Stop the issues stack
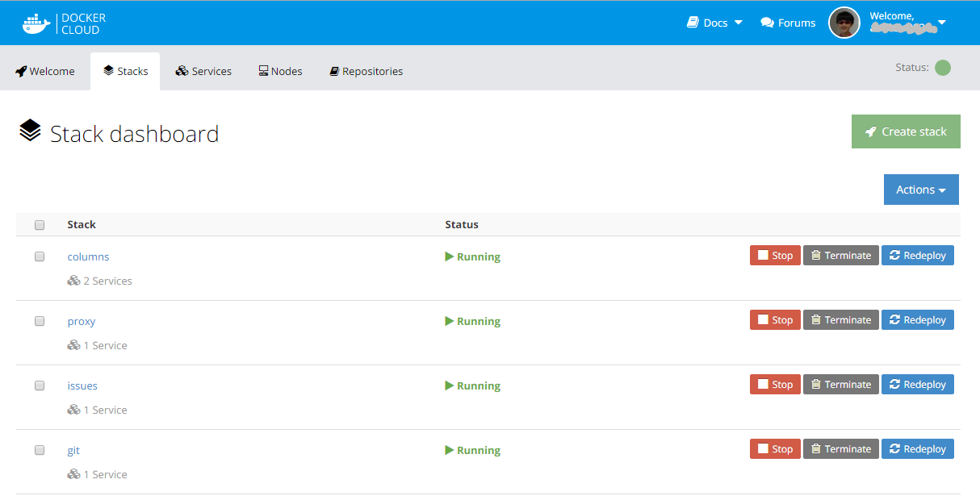This screenshot has height=500, width=980. 775,385
